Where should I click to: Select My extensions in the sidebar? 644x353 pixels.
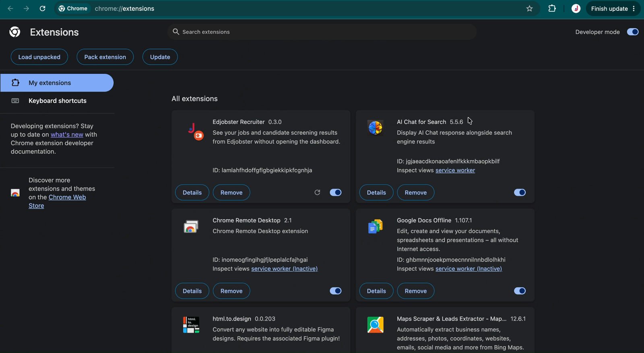click(x=57, y=83)
